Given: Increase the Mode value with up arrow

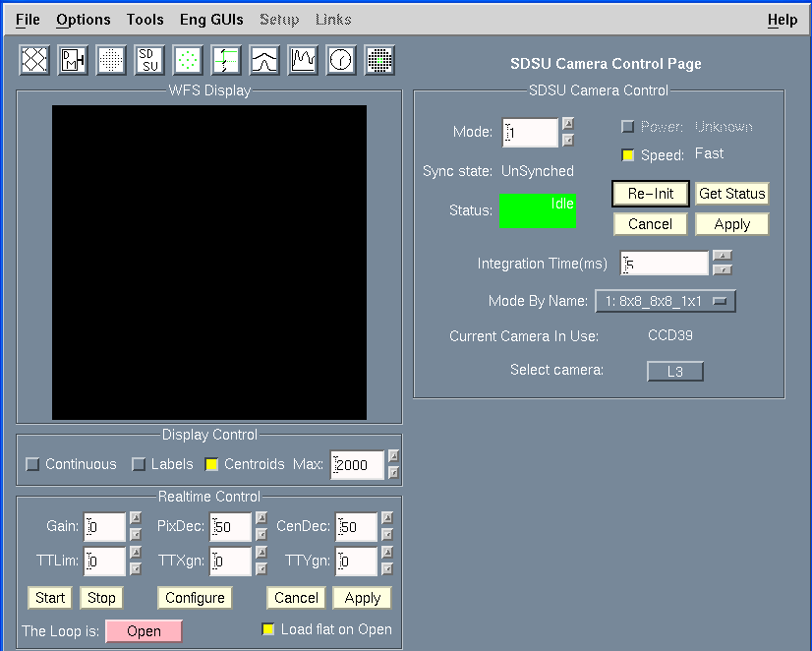Looking at the screenshot, I should click(567, 124).
